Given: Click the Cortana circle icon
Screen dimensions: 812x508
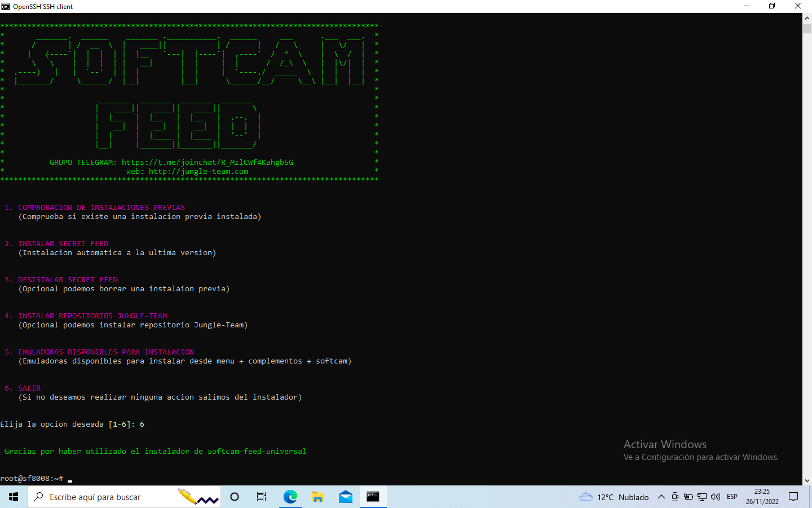Looking at the screenshot, I should tap(235, 497).
